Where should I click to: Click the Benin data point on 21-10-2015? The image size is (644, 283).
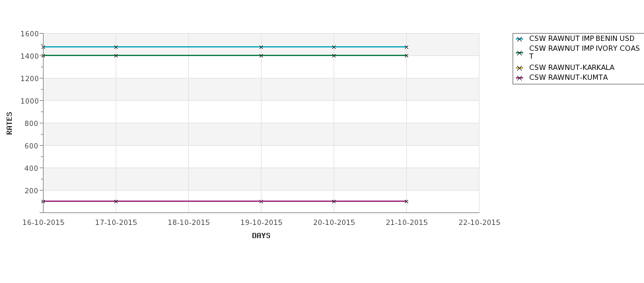(x=407, y=47)
